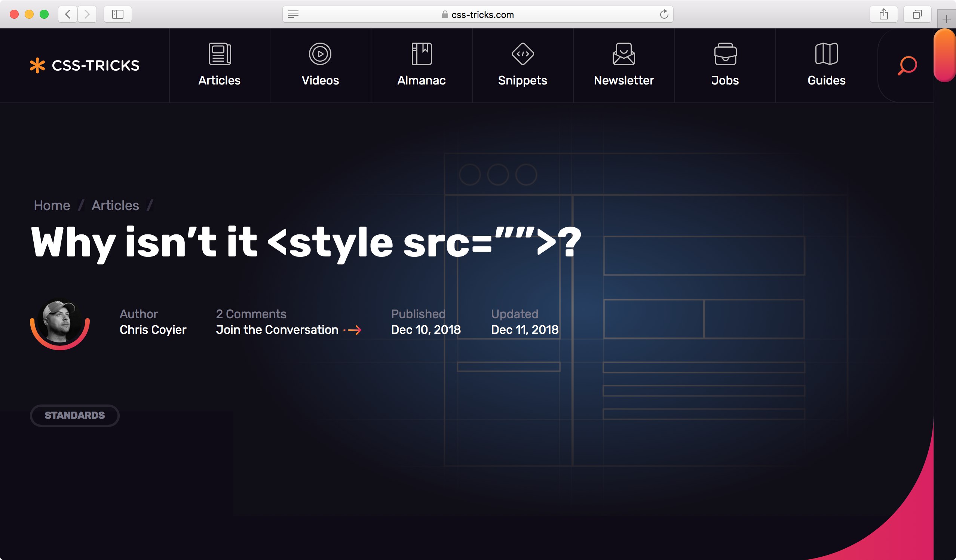
Task: Open the Jobs briefcase icon
Action: 725,54
